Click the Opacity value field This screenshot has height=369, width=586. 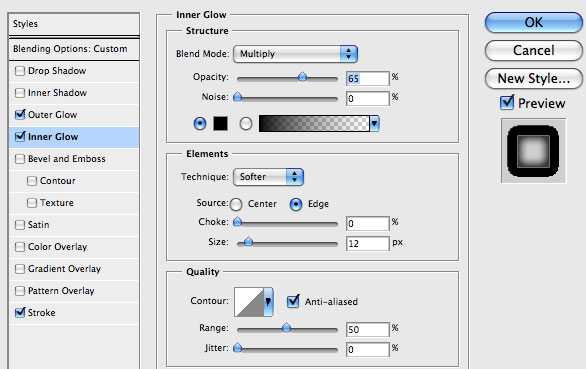click(367, 79)
